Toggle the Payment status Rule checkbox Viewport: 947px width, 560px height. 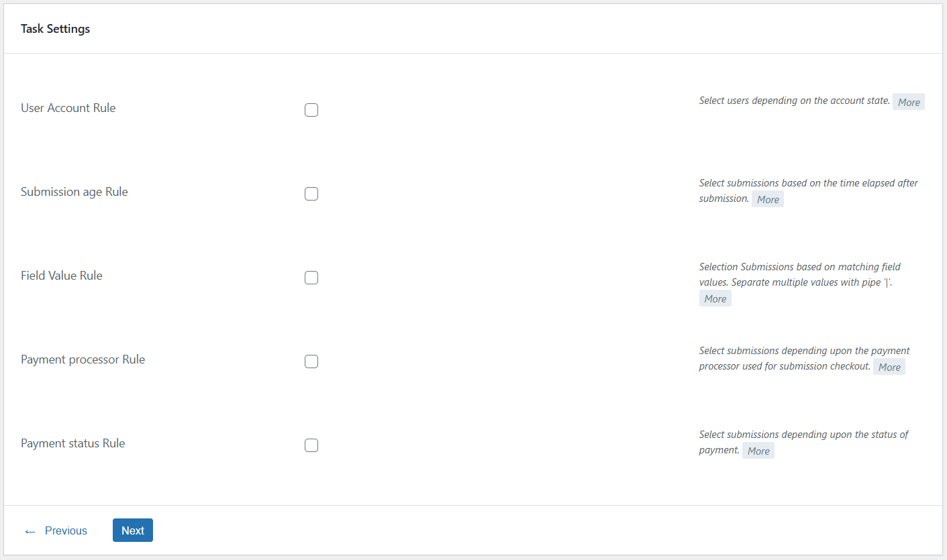pos(311,445)
